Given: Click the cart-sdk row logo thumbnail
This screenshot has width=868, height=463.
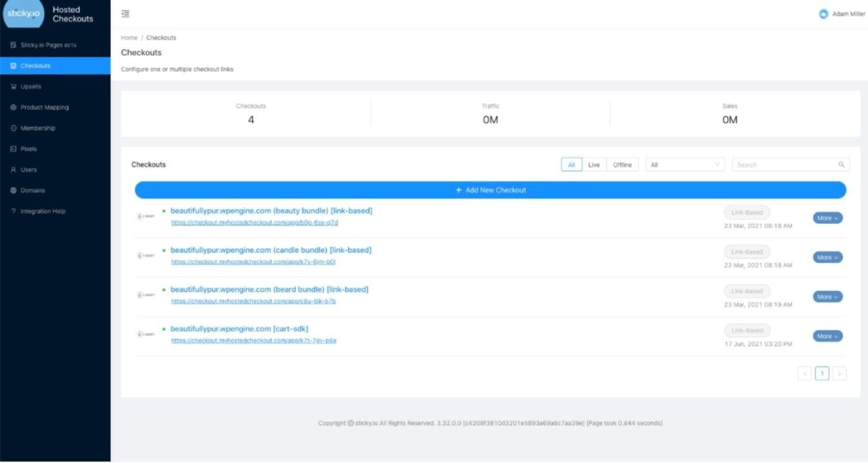Looking at the screenshot, I should [146, 334].
